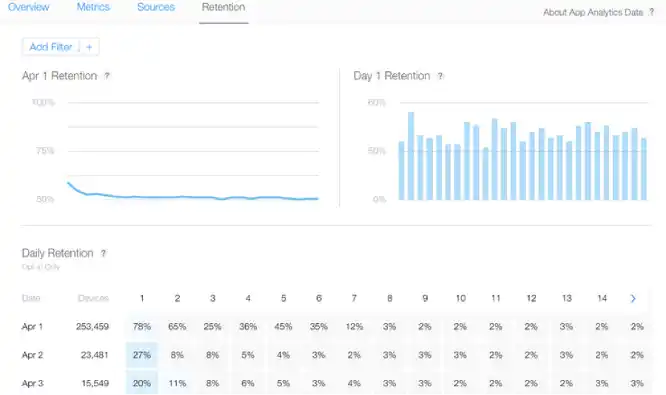This screenshot has height=395, width=666.
Task: Click the day 1 column header
Action: [x=142, y=299]
